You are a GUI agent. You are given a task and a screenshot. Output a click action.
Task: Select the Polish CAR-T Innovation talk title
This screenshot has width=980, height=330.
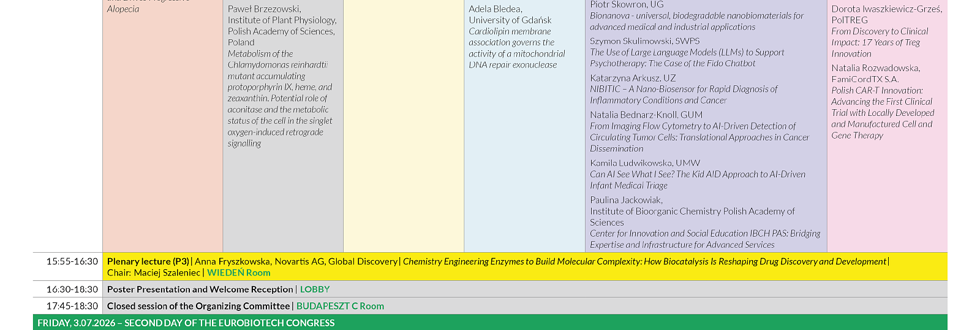click(883, 113)
